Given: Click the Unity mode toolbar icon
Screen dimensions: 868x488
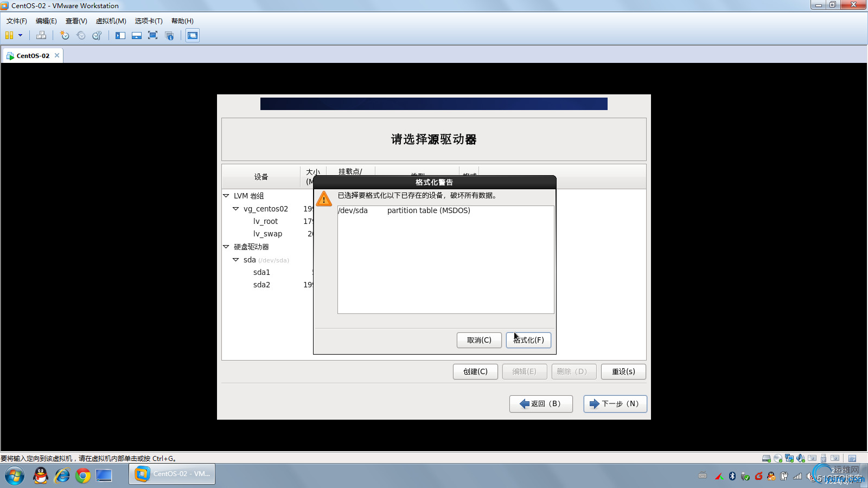Looking at the screenshot, I should coord(169,35).
